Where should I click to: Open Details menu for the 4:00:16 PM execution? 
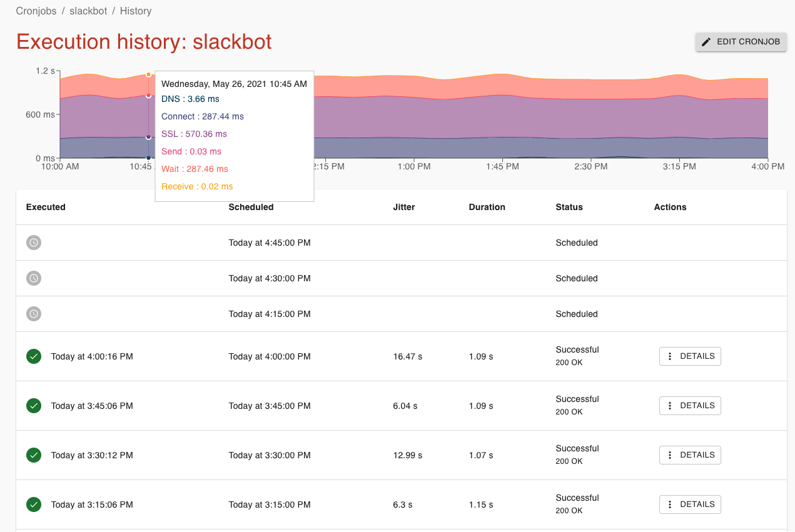pos(690,356)
